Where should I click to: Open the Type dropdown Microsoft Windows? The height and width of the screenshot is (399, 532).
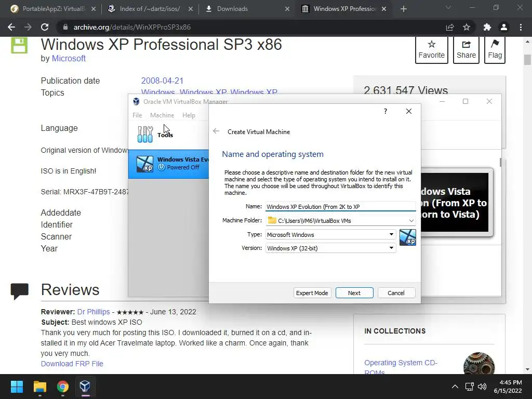pos(330,234)
